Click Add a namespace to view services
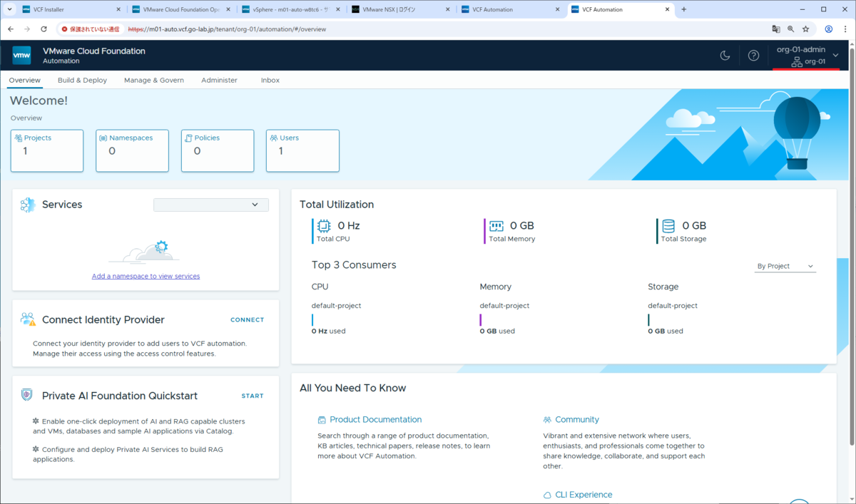This screenshot has height=504, width=856. tap(146, 276)
